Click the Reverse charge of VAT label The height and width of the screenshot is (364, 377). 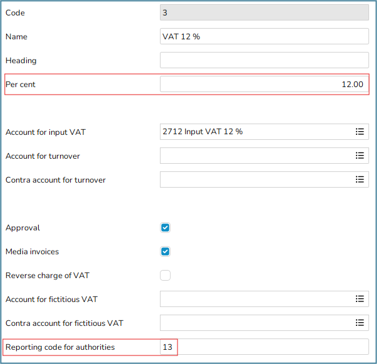click(47, 276)
